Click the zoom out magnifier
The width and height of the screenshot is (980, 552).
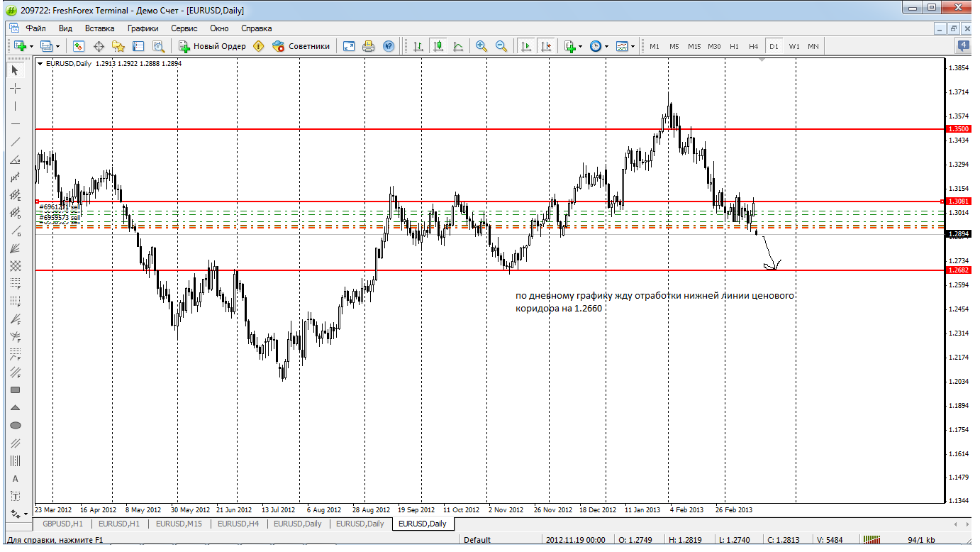click(x=501, y=46)
